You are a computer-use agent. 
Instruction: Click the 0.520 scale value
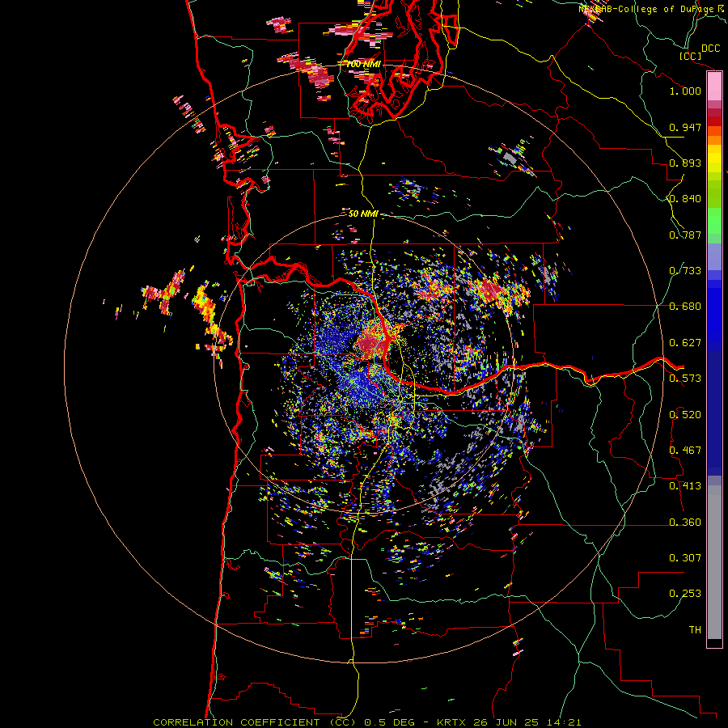pos(685,415)
